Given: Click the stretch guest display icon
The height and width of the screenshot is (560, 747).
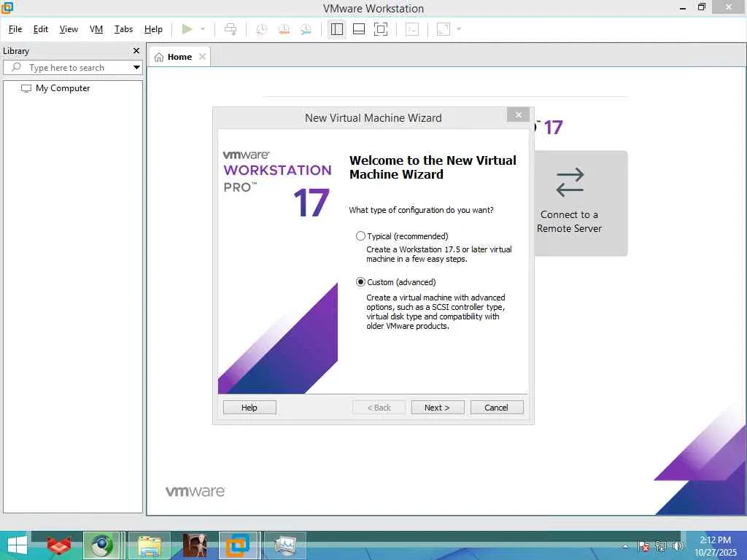Looking at the screenshot, I should [444, 29].
